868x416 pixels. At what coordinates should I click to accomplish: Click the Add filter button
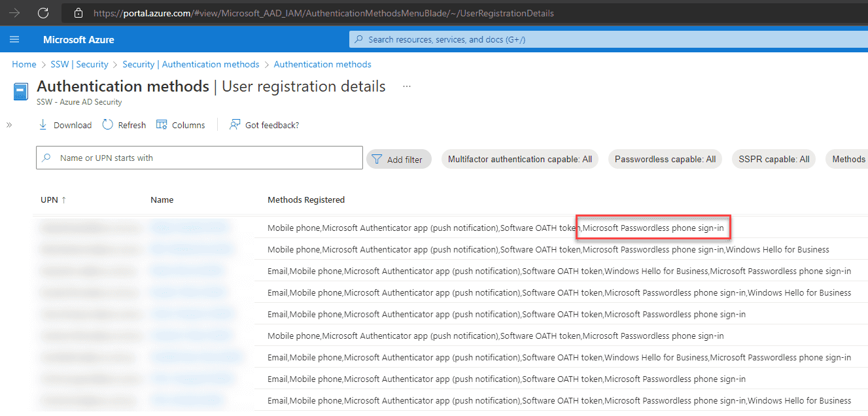click(x=398, y=159)
